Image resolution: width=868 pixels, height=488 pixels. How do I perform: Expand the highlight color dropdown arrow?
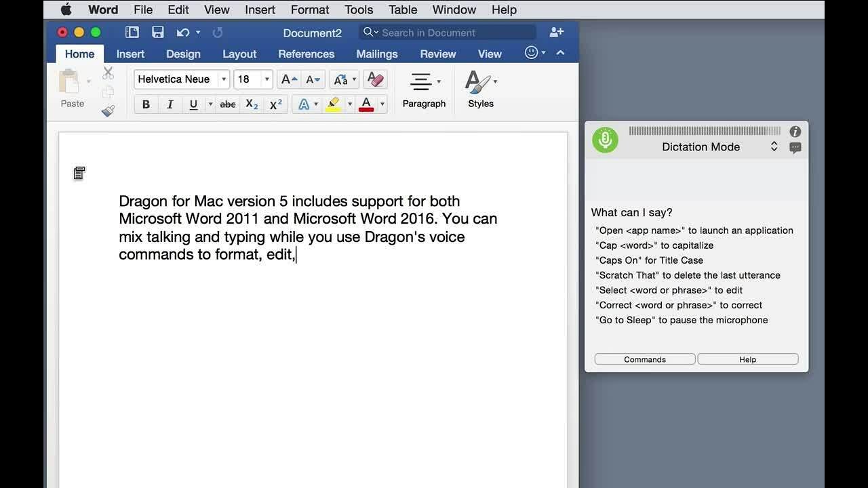[350, 104]
